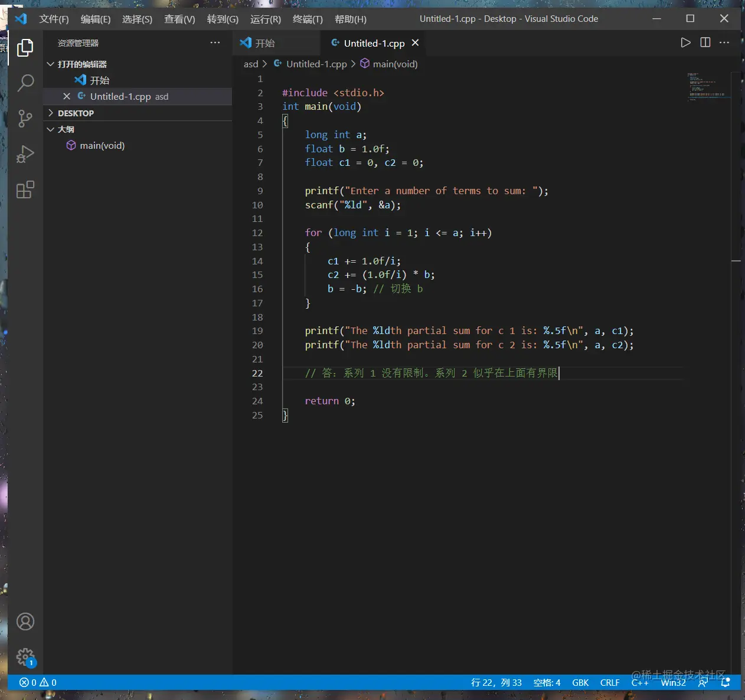Image resolution: width=745 pixels, height=700 pixels.
Task: Switch to the 开始 editor tab
Action: point(264,43)
